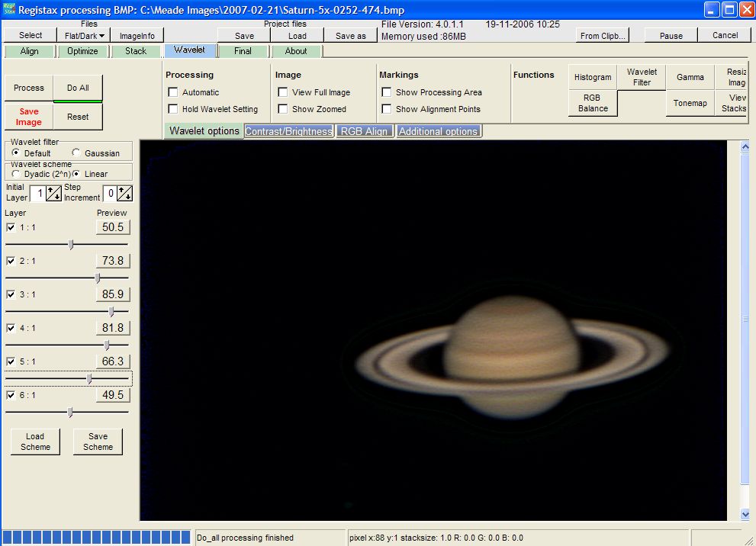Switch to the Align tab
The image size is (756, 546).
coord(30,51)
